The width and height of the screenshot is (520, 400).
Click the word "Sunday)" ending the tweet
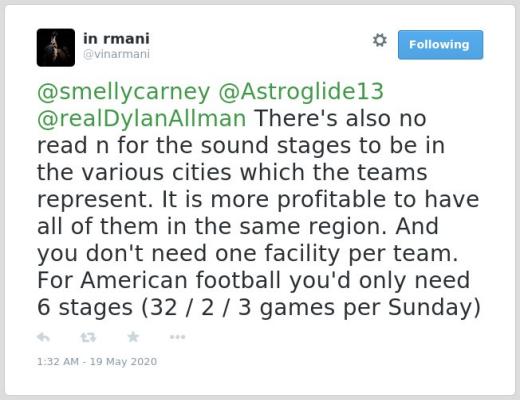tap(434, 307)
